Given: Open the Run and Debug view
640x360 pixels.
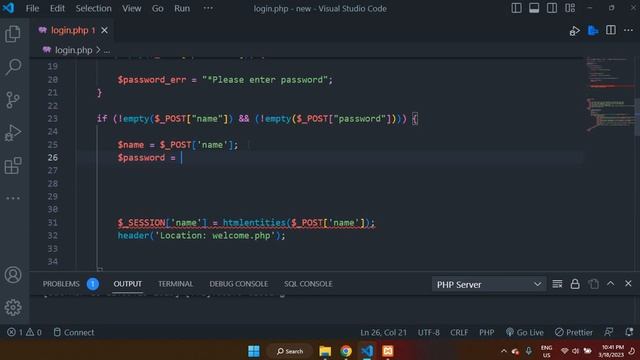Looking at the screenshot, I should [x=13, y=133].
